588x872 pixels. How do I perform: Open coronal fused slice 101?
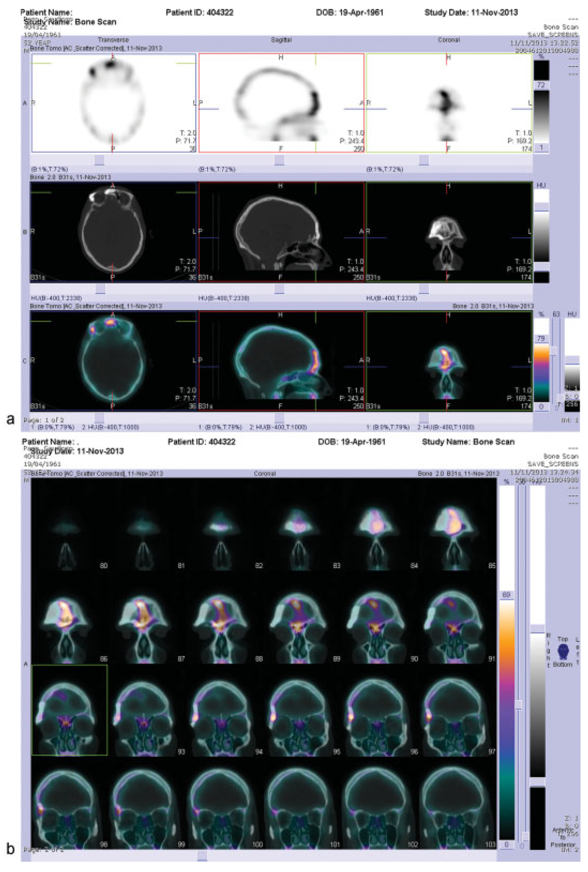tap(303, 803)
